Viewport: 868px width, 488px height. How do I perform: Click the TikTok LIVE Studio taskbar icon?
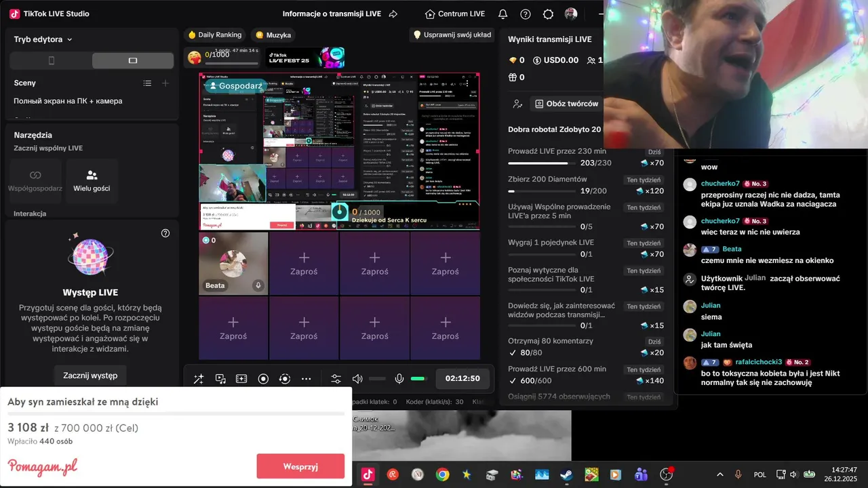368,474
